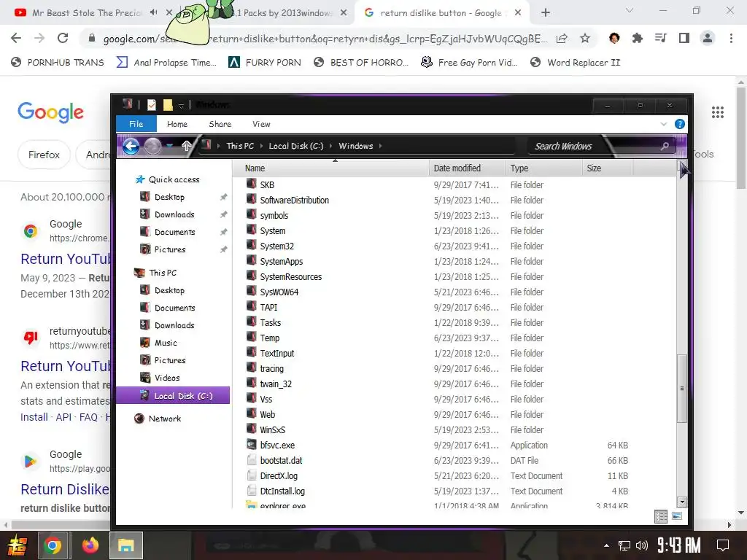This screenshot has width=747, height=560.
Task: Click the file list scroll down arrow
Action: click(x=682, y=502)
